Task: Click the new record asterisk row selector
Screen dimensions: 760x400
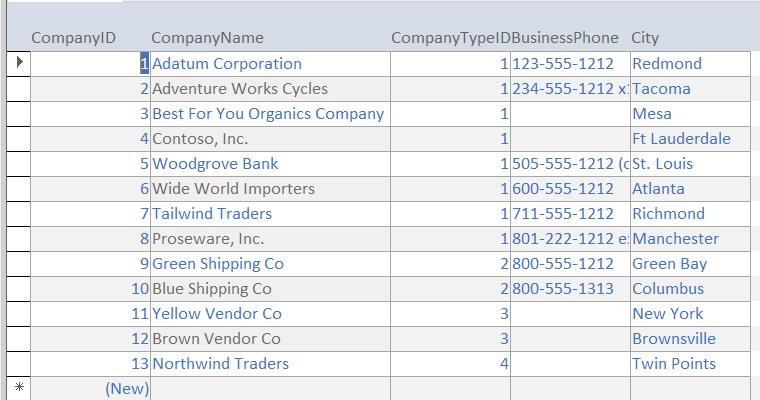Action: click(18, 388)
